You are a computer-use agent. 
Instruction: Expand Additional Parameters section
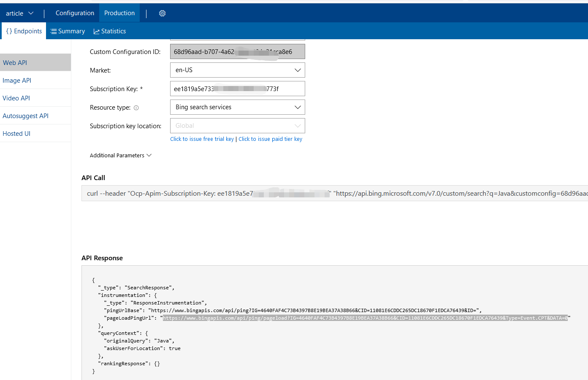[120, 156]
